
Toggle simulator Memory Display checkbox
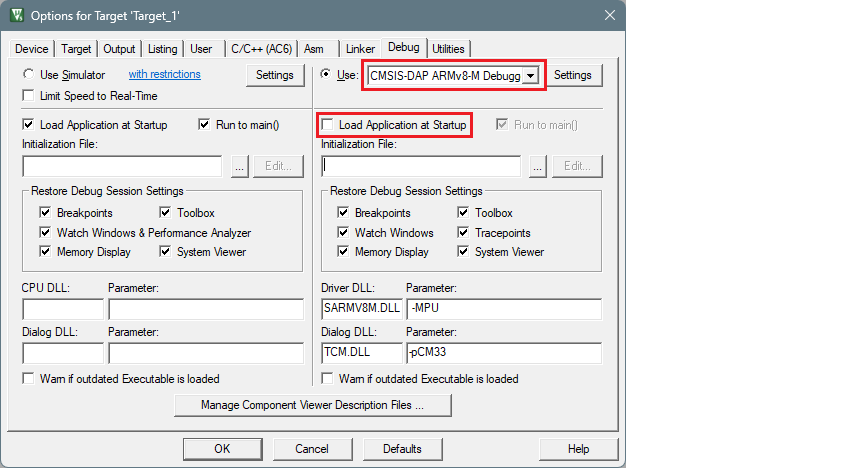(x=45, y=251)
